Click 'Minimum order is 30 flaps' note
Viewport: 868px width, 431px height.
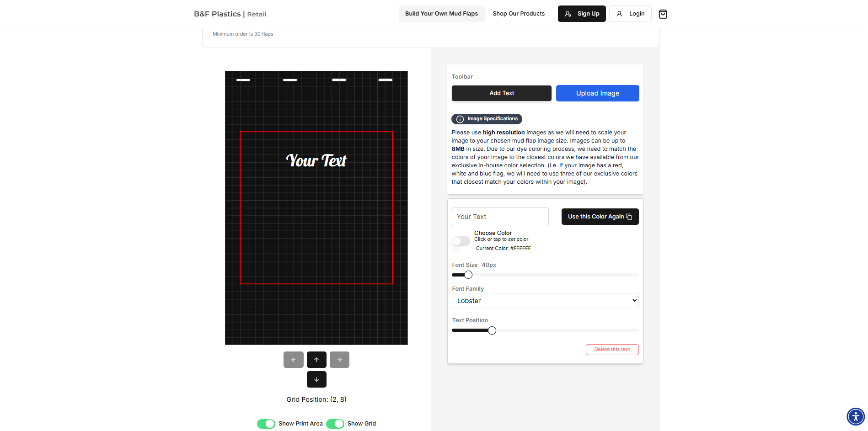(x=243, y=34)
